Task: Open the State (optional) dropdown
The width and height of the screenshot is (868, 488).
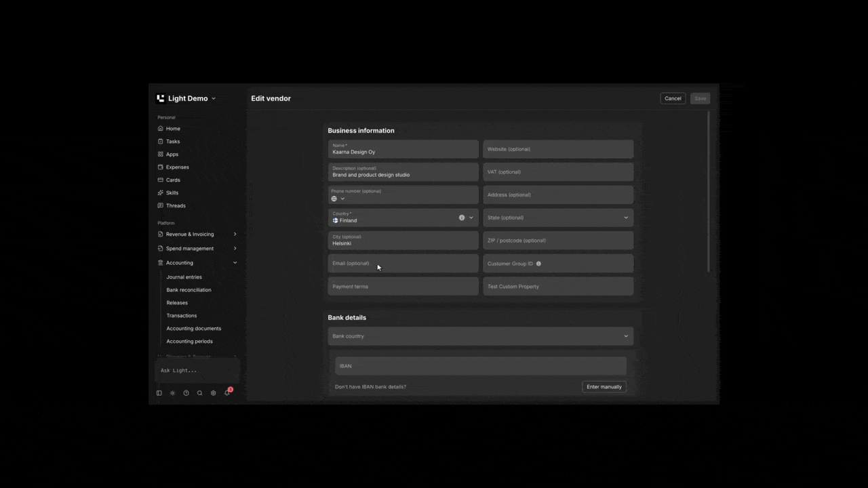Action: (x=558, y=218)
